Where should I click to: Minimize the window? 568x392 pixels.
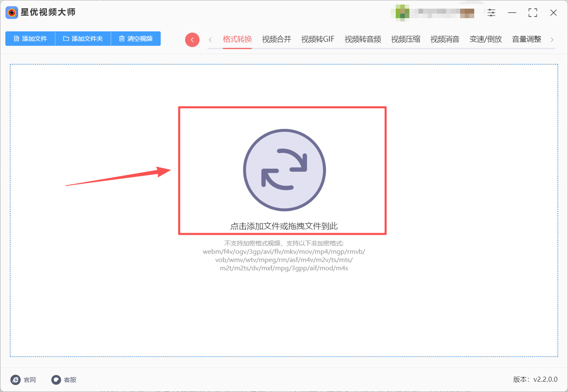[x=512, y=13]
